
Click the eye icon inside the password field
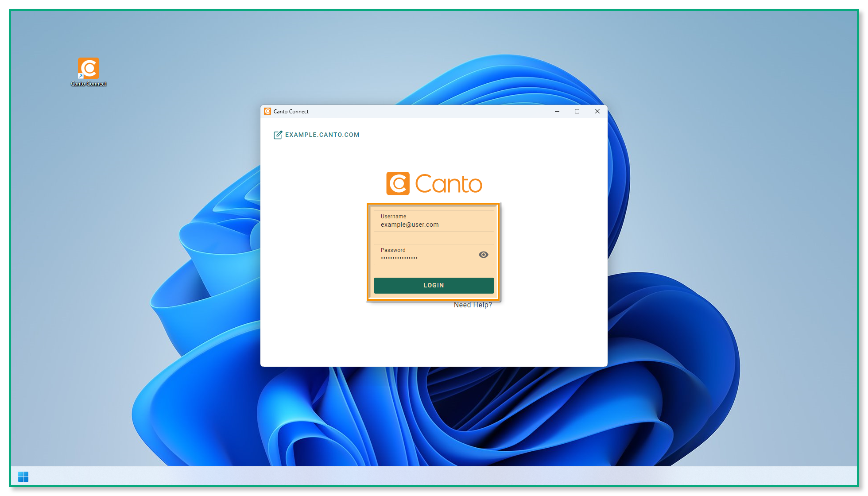click(483, 255)
